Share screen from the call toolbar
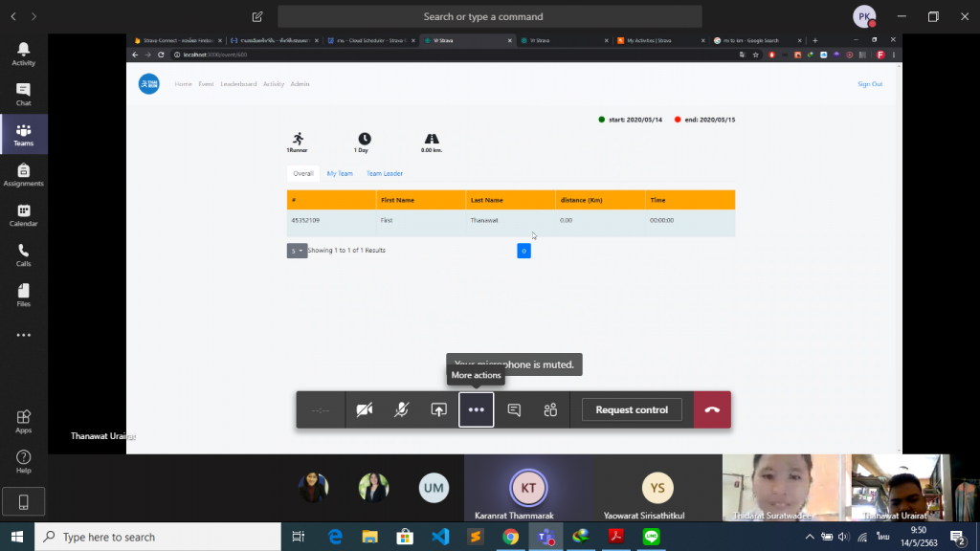This screenshot has height=551, width=980. (438, 409)
